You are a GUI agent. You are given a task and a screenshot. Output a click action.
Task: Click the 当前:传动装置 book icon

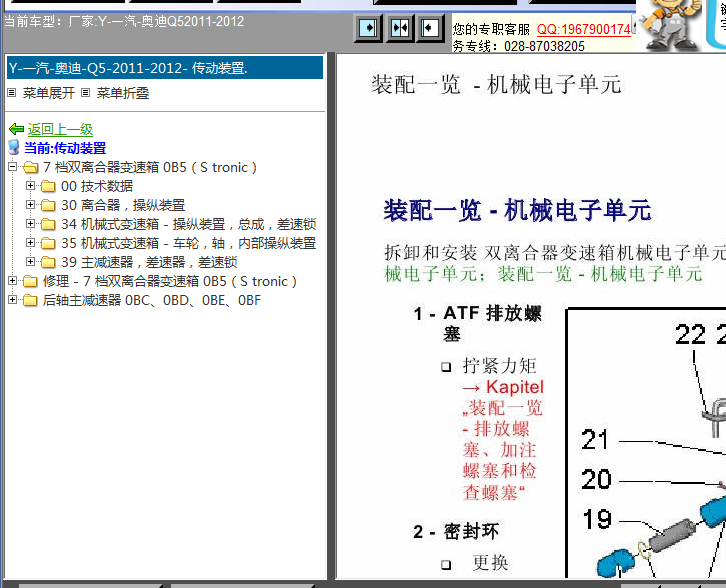point(14,148)
